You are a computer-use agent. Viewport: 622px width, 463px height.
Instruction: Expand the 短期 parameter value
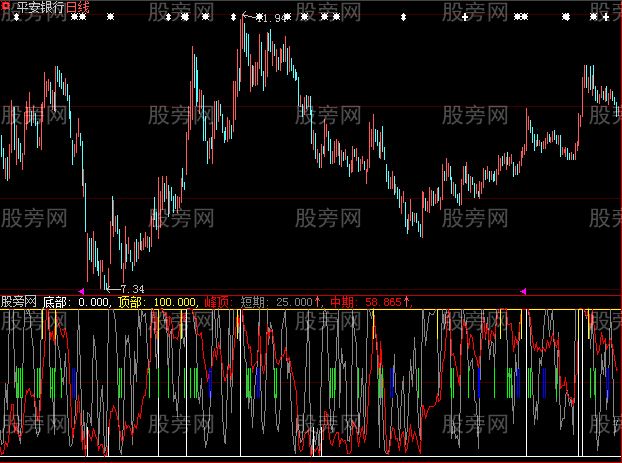(x=295, y=300)
